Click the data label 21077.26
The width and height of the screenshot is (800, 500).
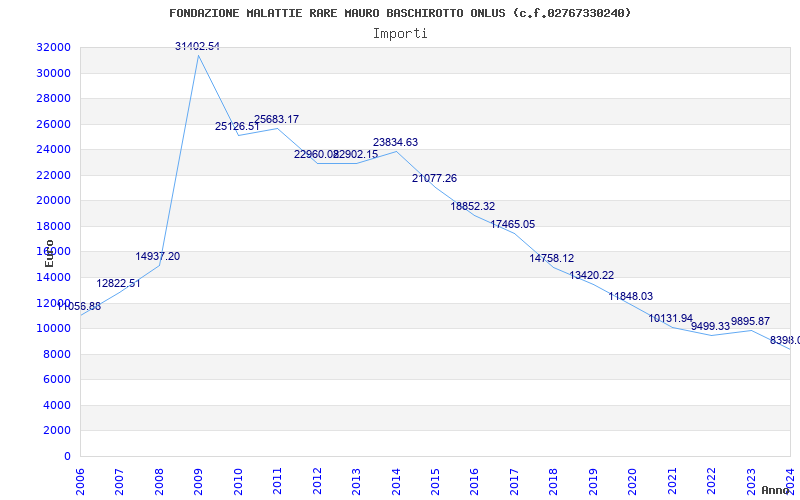pyautogui.click(x=434, y=179)
